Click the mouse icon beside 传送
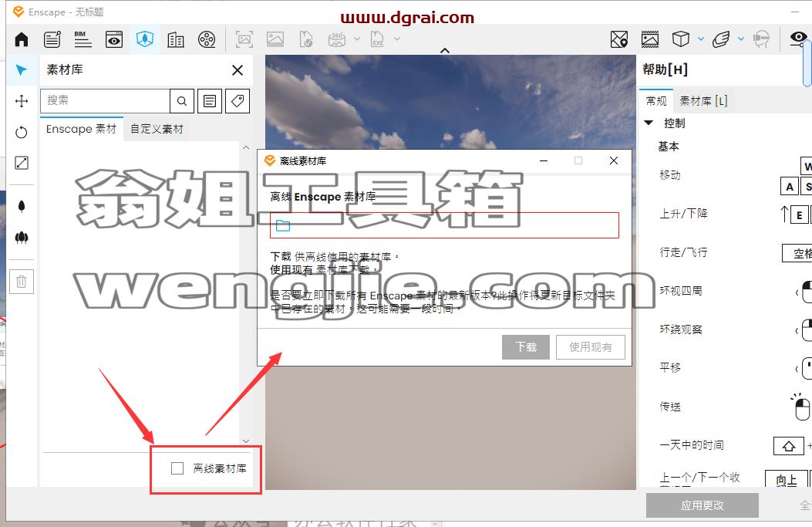The height and width of the screenshot is (527, 812). [800, 407]
